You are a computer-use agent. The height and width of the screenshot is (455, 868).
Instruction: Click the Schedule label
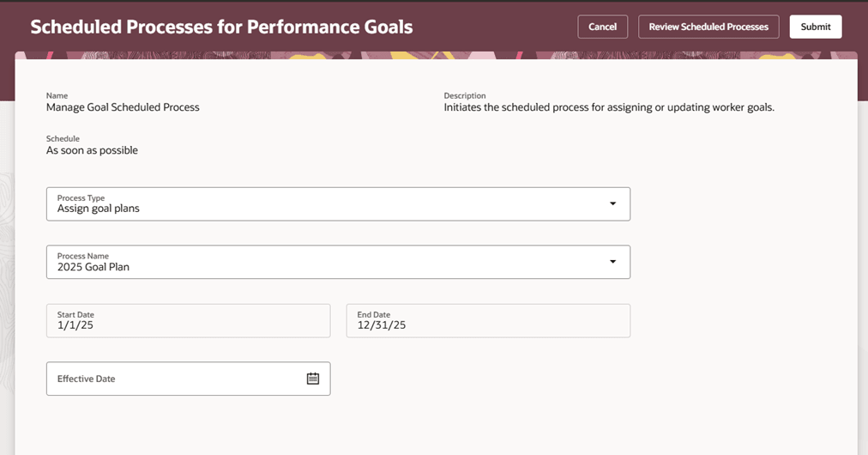[x=63, y=138]
